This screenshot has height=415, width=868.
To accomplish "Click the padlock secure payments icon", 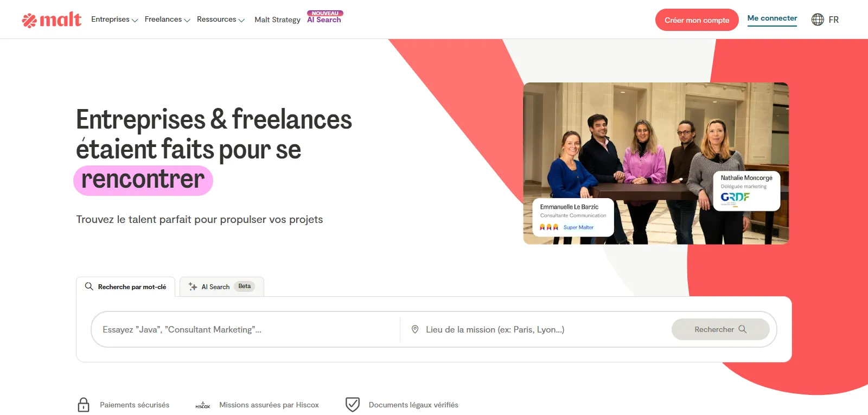I will pos(84,405).
